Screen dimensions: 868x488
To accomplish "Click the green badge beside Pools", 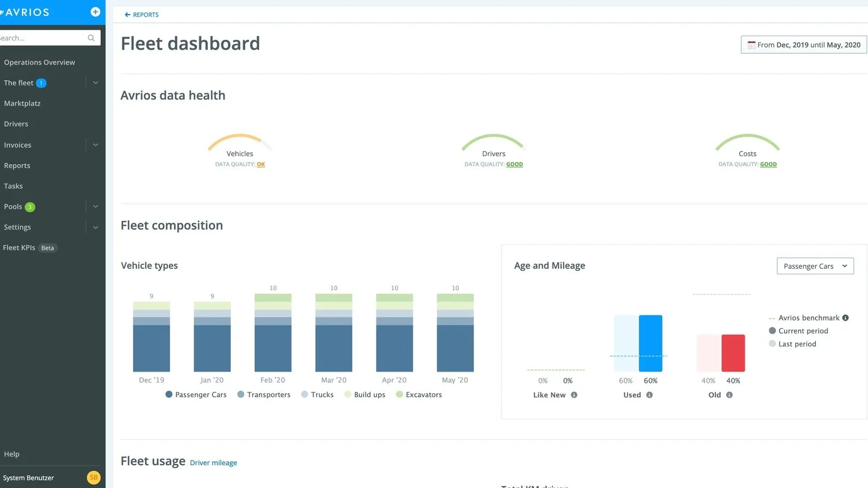I will [30, 207].
